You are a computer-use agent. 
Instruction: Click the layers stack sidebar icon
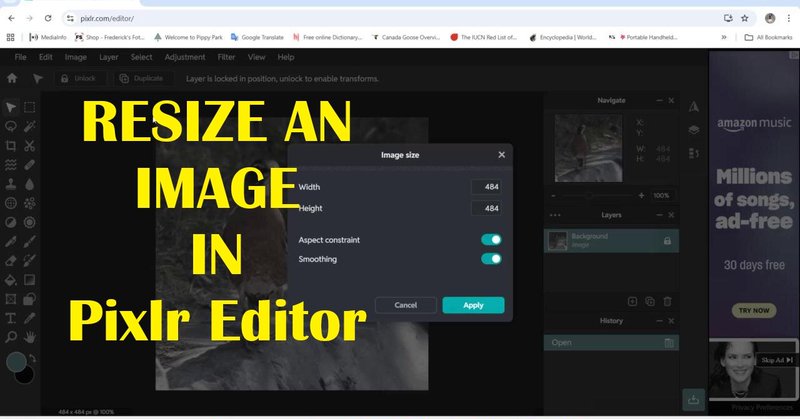click(693, 130)
